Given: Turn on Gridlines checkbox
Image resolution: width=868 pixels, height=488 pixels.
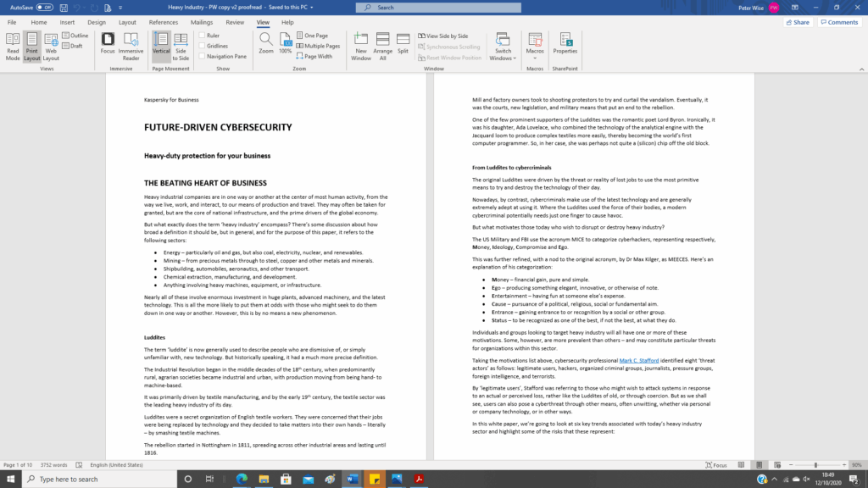Looking at the screenshot, I should [202, 46].
